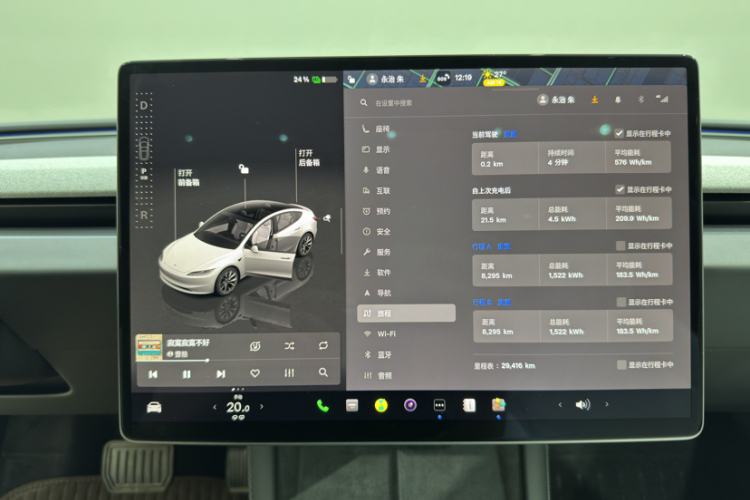Open the media equalizer sliders icon

[x=289, y=373]
